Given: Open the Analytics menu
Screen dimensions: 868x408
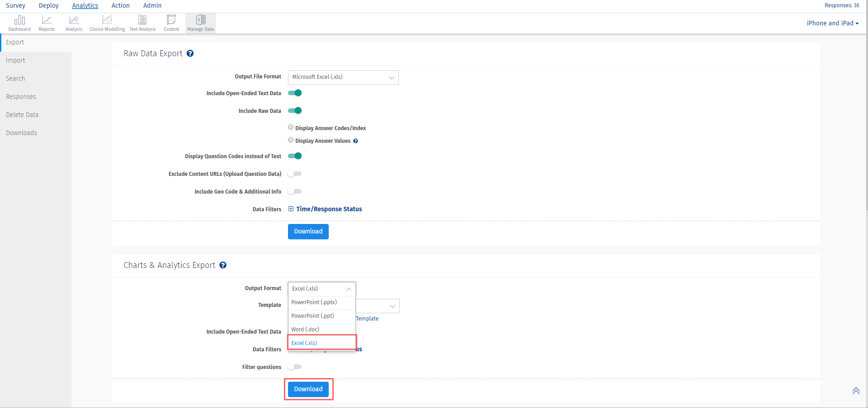Looking at the screenshot, I should pos(85,5).
